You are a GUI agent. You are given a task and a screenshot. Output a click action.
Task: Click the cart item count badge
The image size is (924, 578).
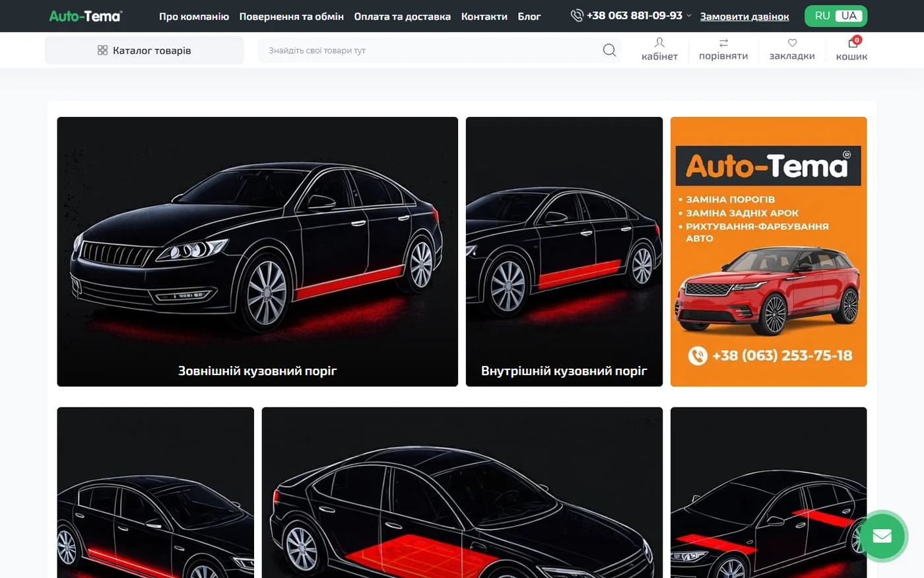pyautogui.click(x=857, y=40)
